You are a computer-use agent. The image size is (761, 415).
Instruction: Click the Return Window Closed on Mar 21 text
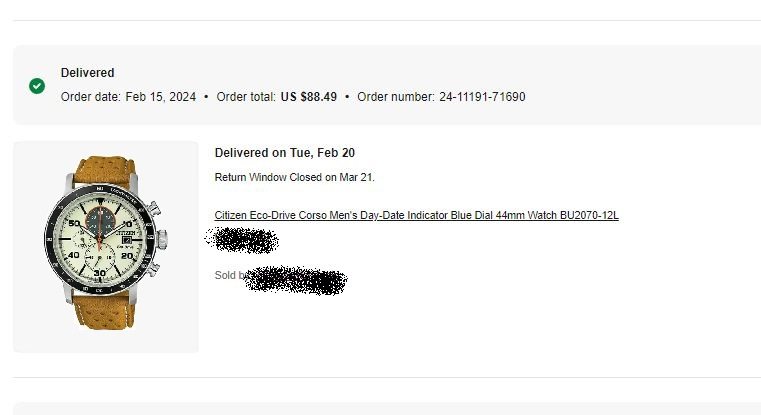(x=295, y=177)
